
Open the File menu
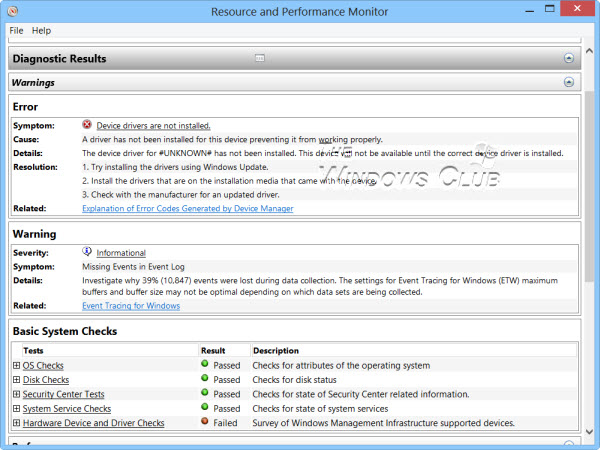(x=16, y=31)
